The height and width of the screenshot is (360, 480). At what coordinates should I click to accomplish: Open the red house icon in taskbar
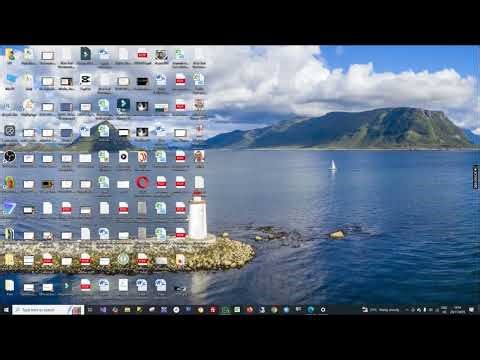[x=213, y=310]
